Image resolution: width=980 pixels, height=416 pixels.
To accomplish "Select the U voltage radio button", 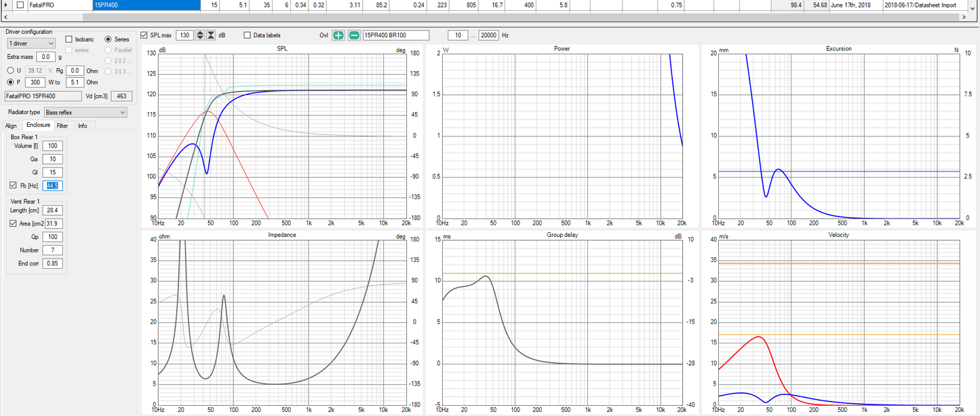I will point(11,70).
